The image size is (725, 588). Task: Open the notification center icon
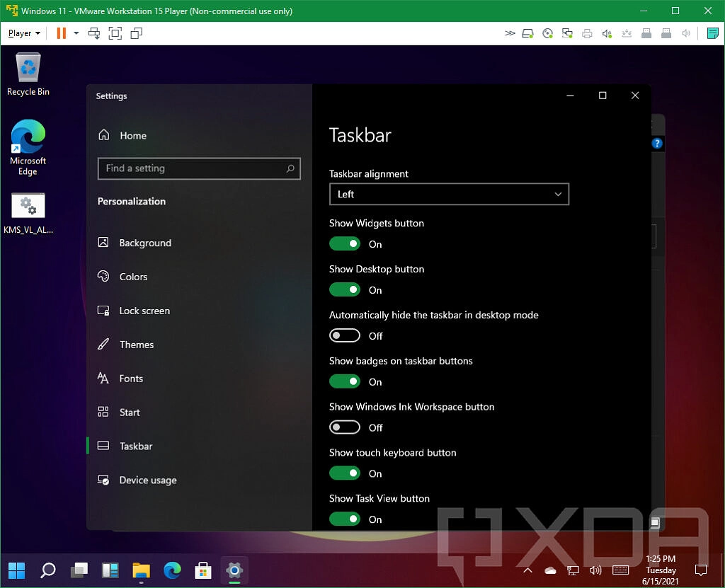tap(701, 570)
